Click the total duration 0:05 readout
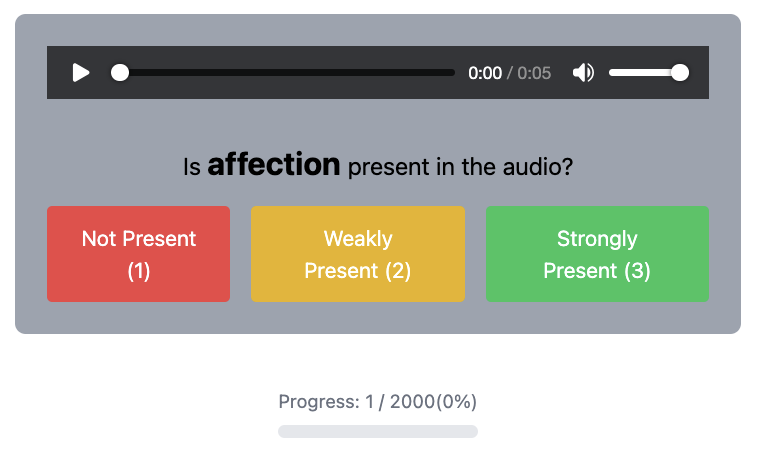 534,73
